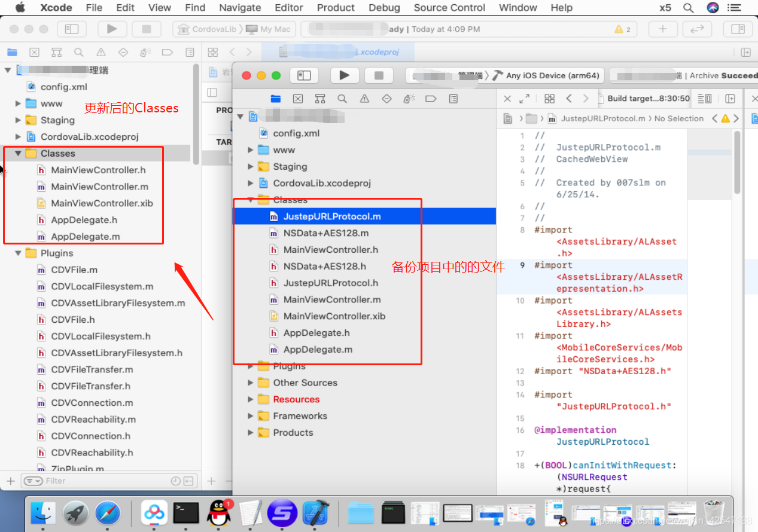
Task: Click the warning icon in front jump bar
Action: pos(725,118)
